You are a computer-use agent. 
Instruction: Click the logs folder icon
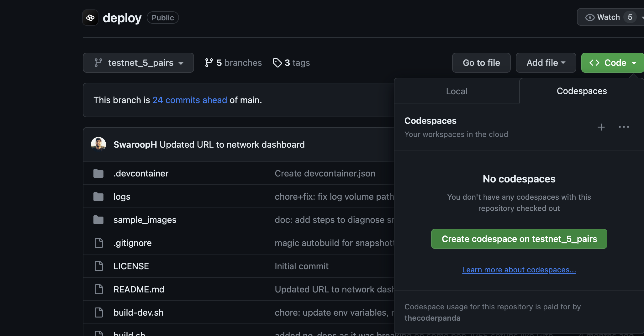coord(98,197)
